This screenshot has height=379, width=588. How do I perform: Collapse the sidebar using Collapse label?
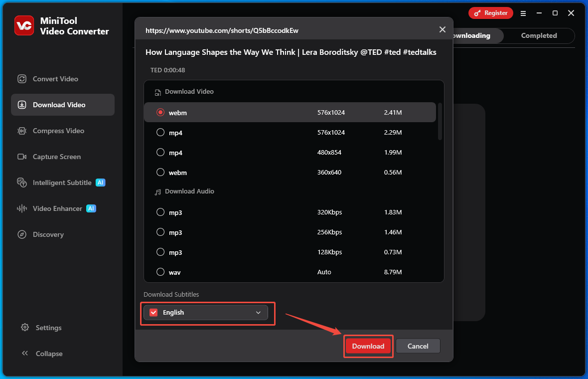(49, 354)
